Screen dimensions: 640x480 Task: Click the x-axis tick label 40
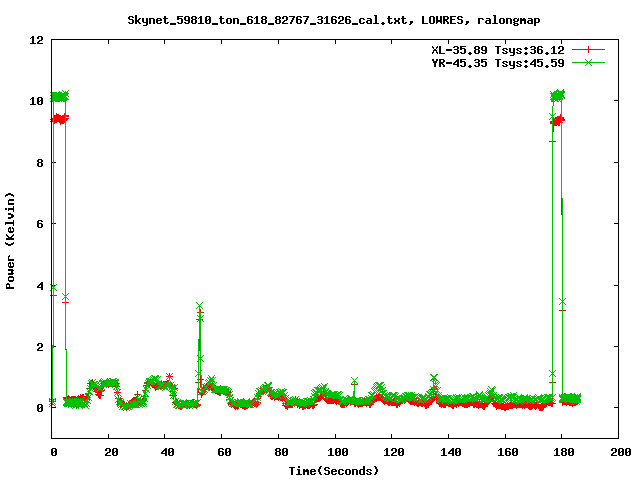(167, 452)
